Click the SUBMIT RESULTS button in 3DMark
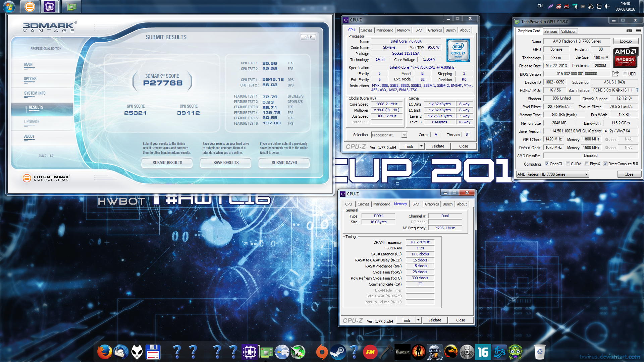644x362 pixels. 167,163
